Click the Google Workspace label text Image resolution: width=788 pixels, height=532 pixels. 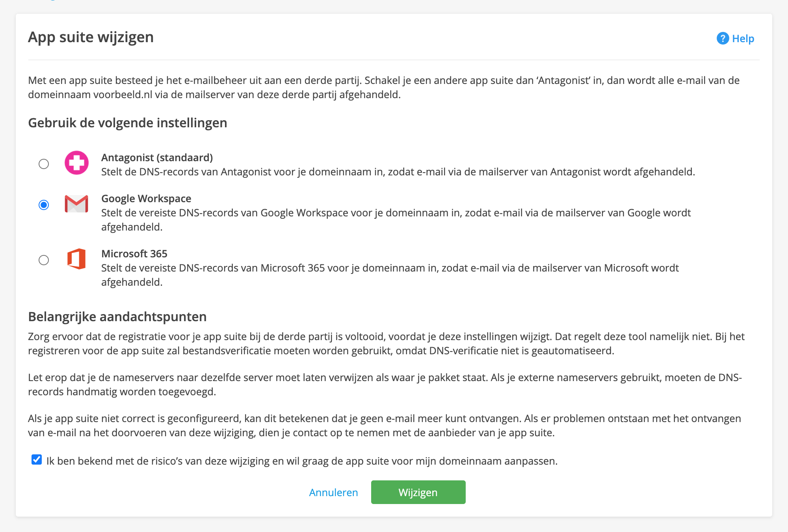click(x=146, y=198)
